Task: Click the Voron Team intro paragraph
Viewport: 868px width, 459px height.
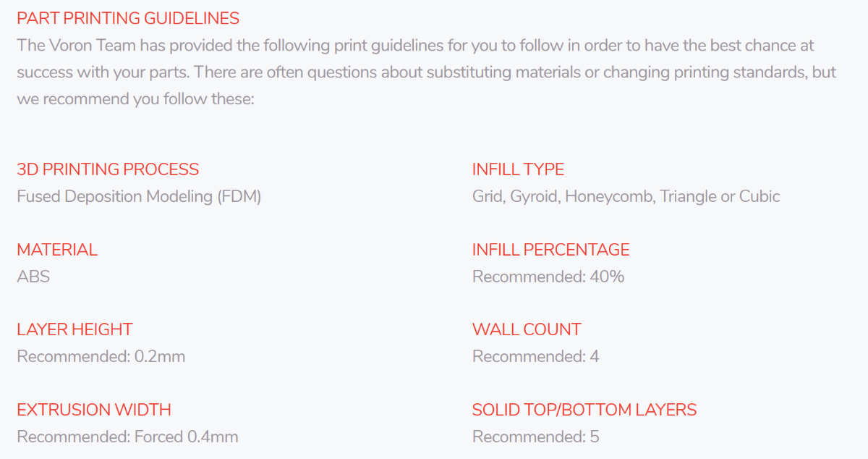Action: pyautogui.click(x=427, y=72)
